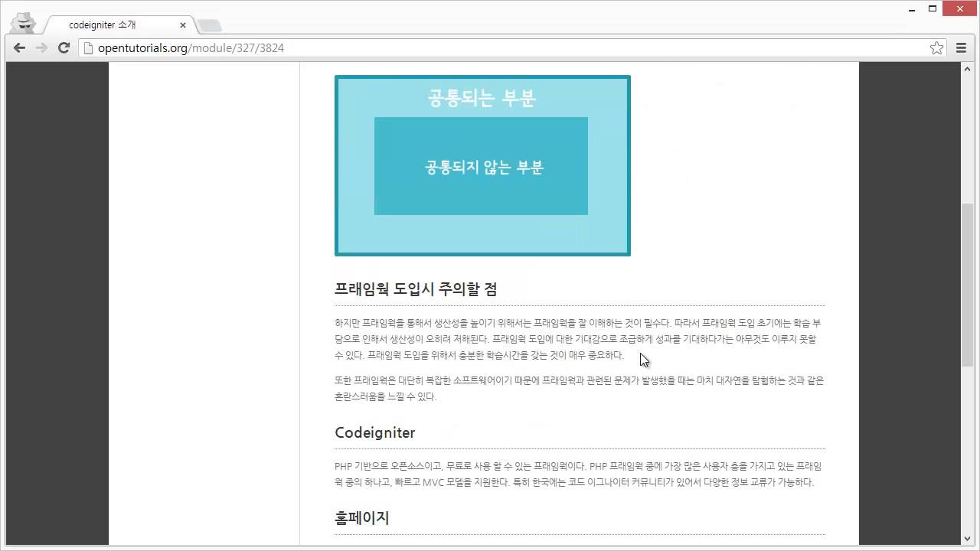Screen dimensions: 980x551
Task: Click the scrollbar up arrow
Action: point(967,68)
